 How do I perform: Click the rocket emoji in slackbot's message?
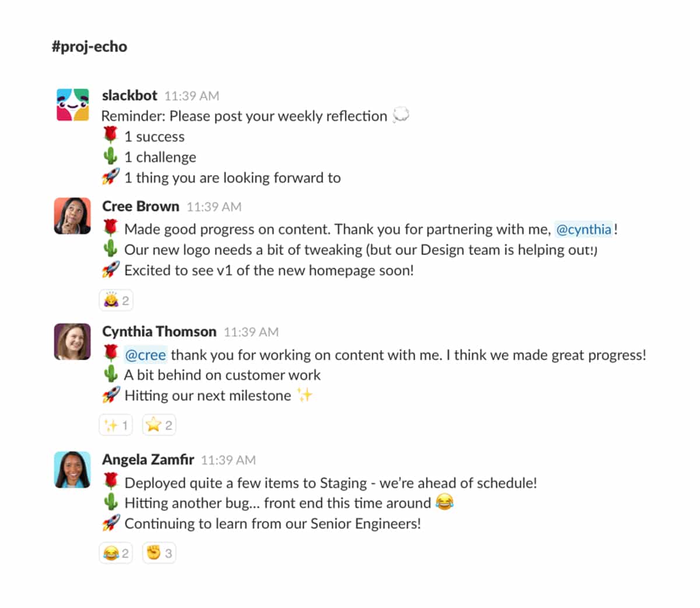110,177
